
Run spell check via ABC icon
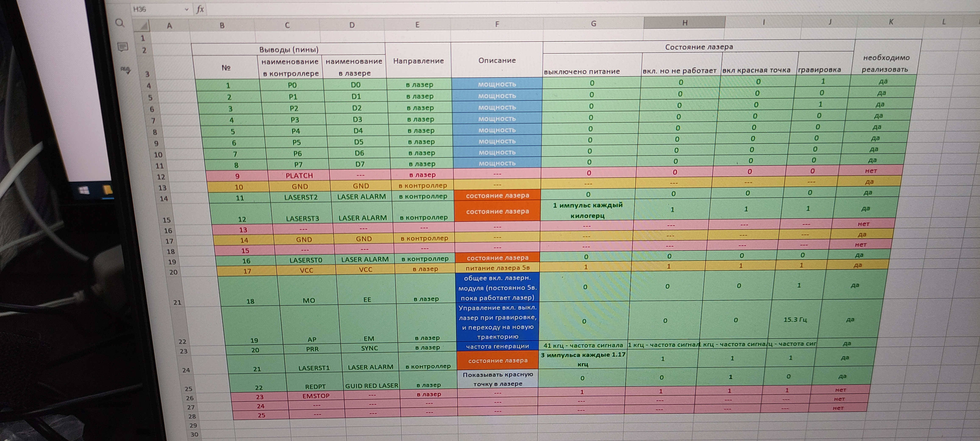pyautogui.click(x=125, y=70)
